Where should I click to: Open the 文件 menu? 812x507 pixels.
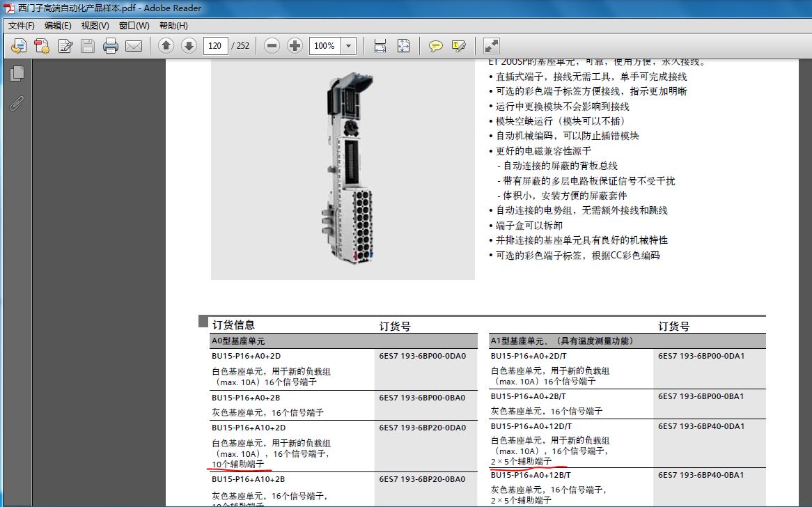point(22,25)
